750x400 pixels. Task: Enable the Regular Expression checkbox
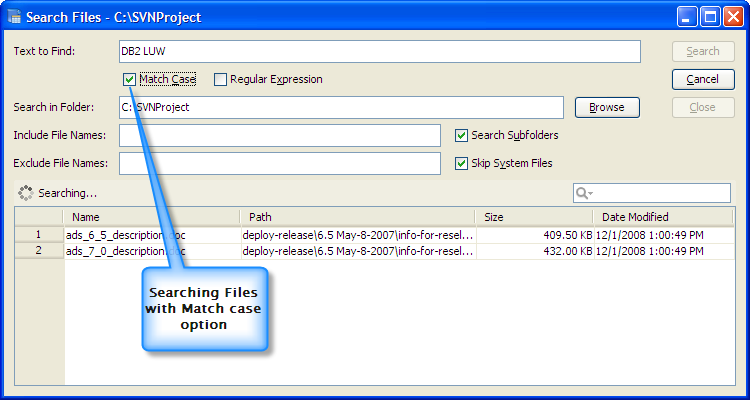pyautogui.click(x=220, y=79)
